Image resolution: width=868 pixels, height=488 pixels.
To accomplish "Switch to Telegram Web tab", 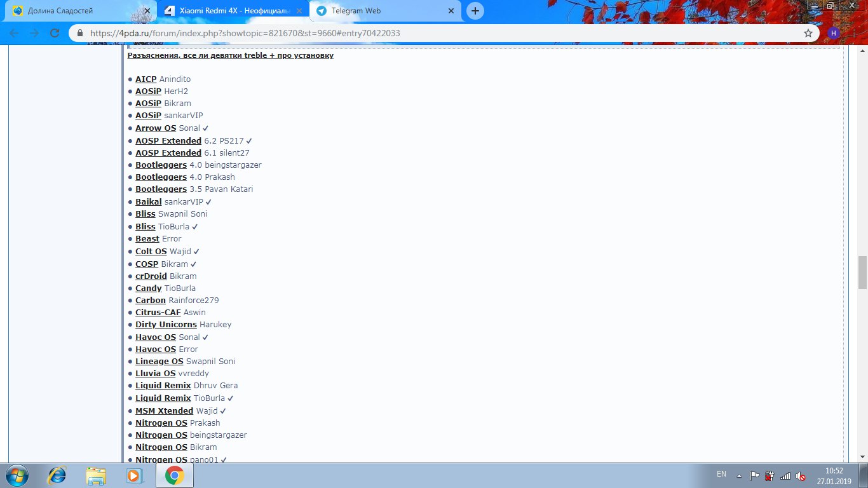I will point(386,11).
